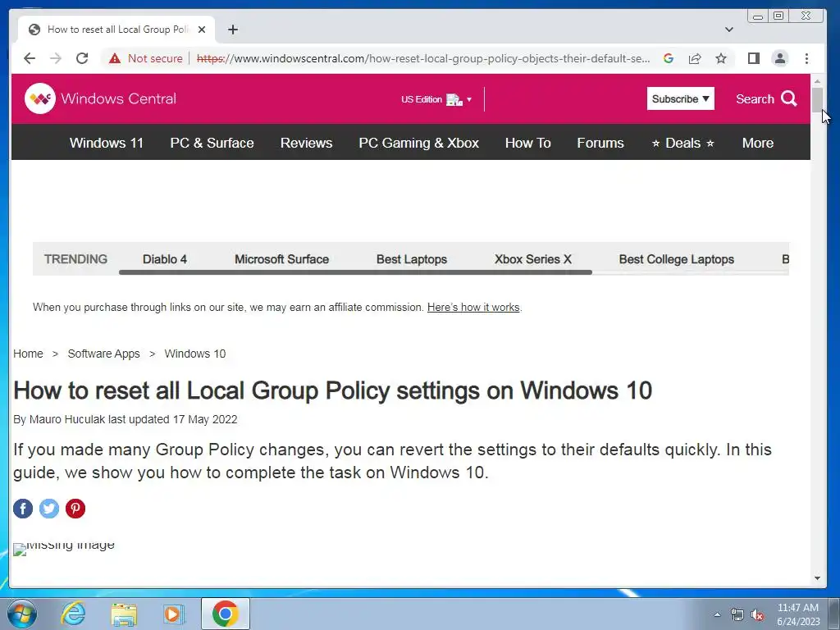The image size is (840, 630).
Task: Click the scrollbar down arrow
Action: [817, 578]
